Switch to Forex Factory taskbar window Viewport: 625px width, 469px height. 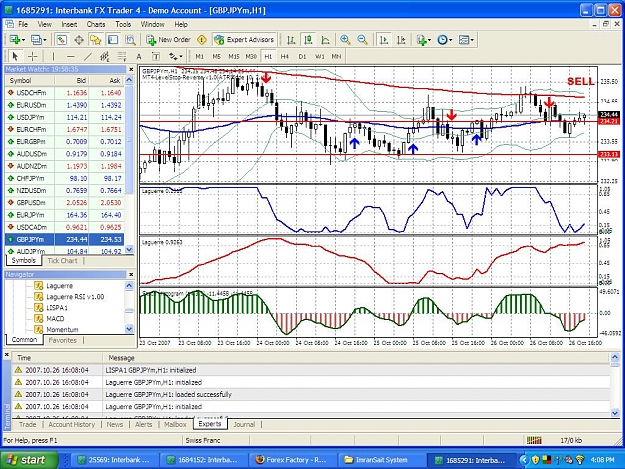click(x=292, y=460)
